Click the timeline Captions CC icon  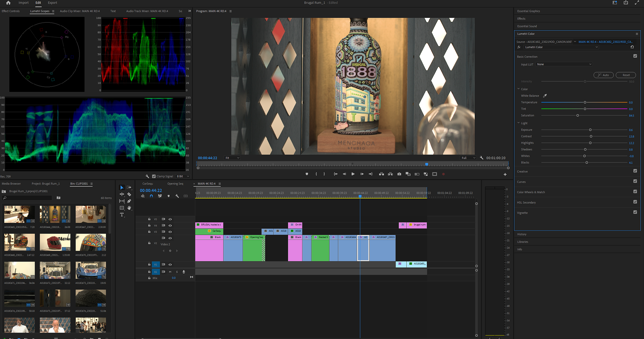tap(185, 196)
